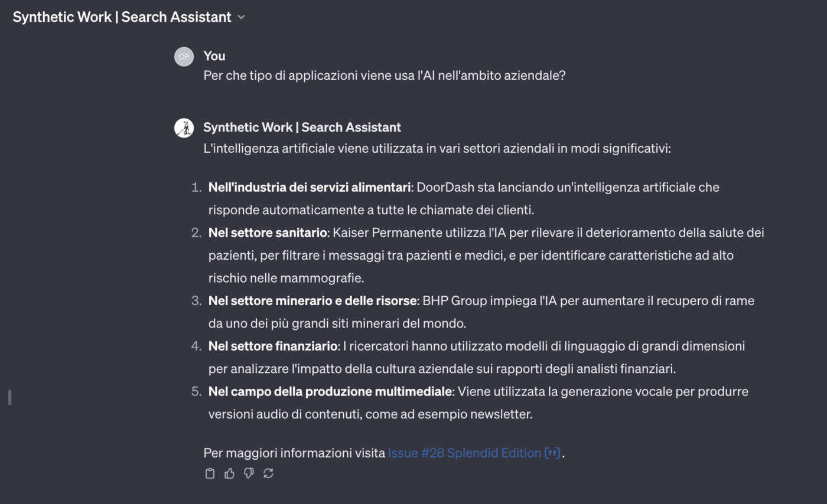
Task: Click the citation quote icon after link
Action: click(x=552, y=453)
